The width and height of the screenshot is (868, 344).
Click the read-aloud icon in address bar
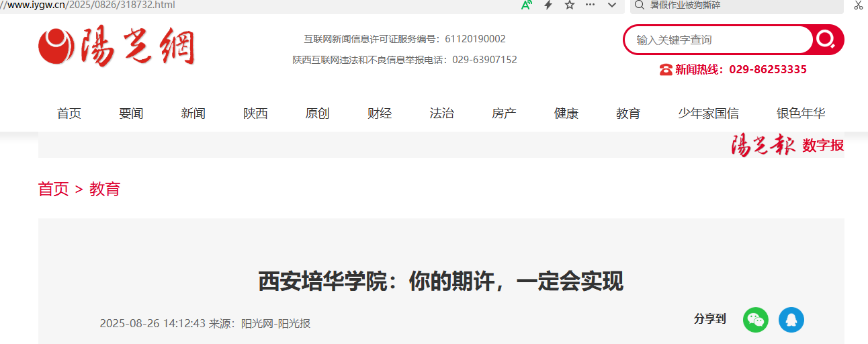tap(527, 5)
